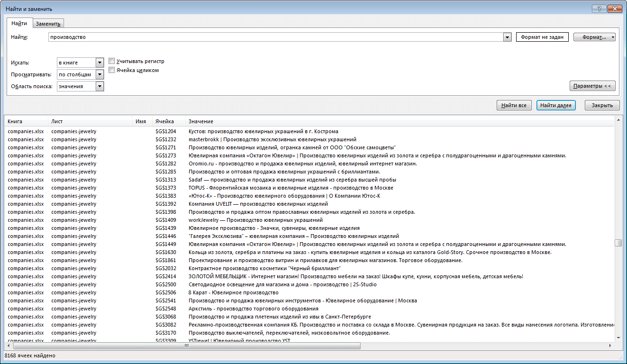The width and height of the screenshot is (627, 364).
Task: Switch to the Найти tab
Action: pyautogui.click(x=19, y=23)
